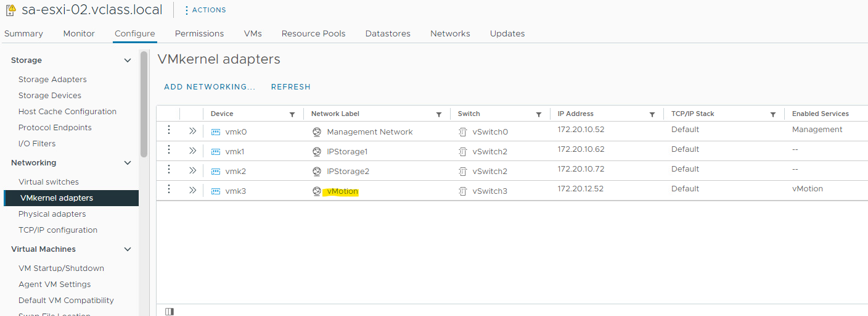Select the Management Network label

point(370,132)
